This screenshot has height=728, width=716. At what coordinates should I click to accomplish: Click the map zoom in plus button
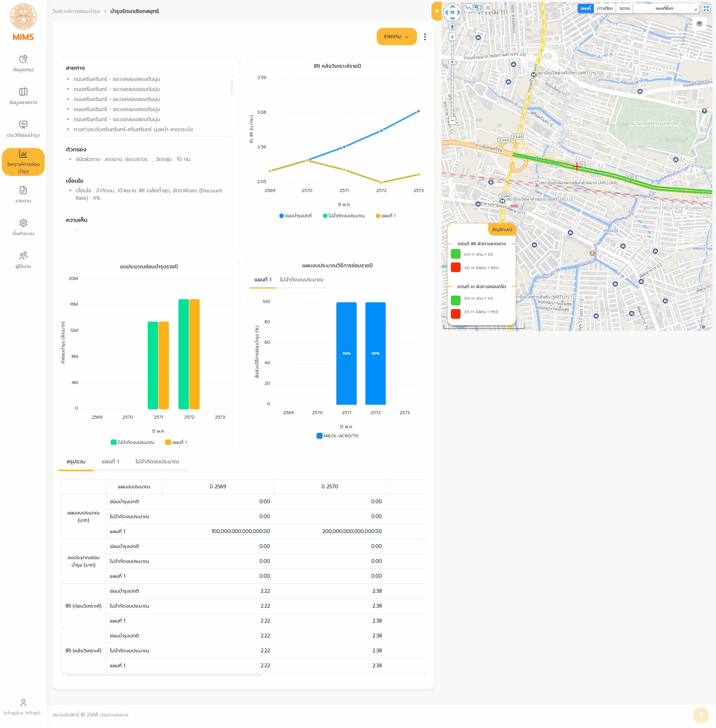[452, 37]
